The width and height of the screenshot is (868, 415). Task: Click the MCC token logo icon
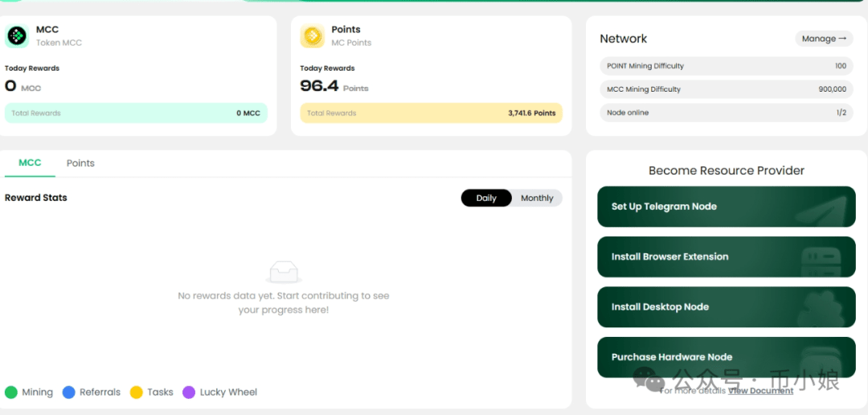coord(17,36)
